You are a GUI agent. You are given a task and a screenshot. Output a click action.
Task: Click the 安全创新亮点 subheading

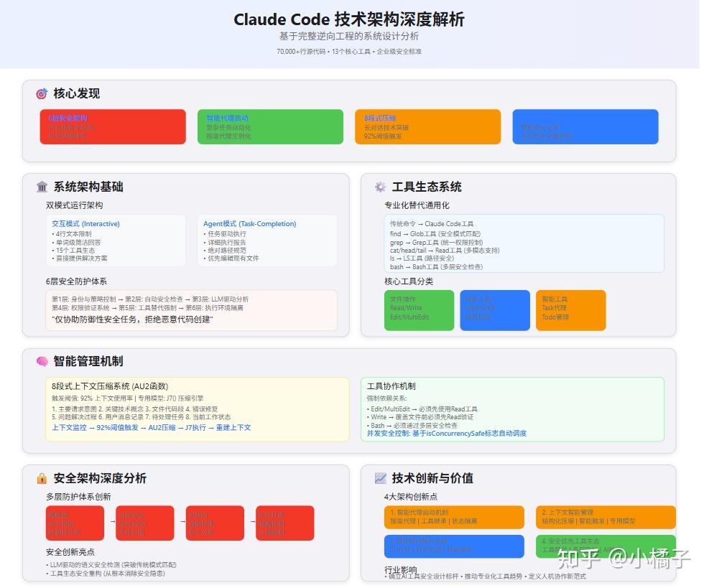click(x=70, y=552)
